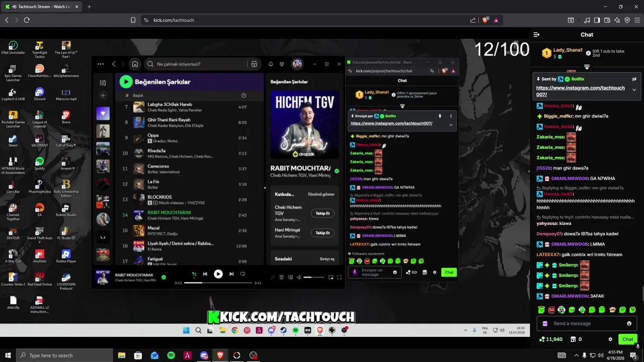This screenshot has width=644, height=362.
Task: Click 'Sırayı aç' to open the queue
Action: [327, 259]
